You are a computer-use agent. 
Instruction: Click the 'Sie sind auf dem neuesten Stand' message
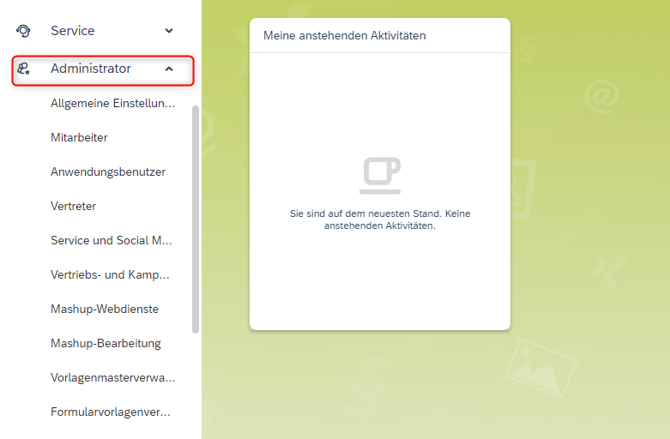pos(380,219)
